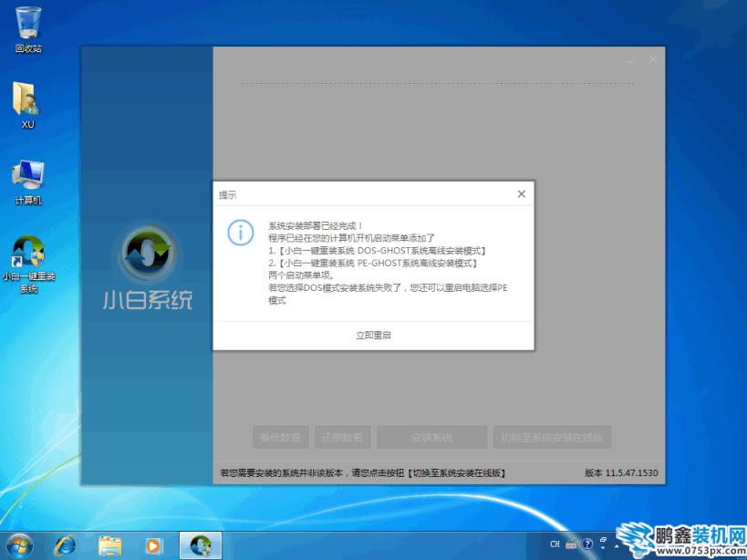The width and height of the screenshot is (747, 560).
Task: Close the 提示 dialog with its X
Action: (522, 194)
